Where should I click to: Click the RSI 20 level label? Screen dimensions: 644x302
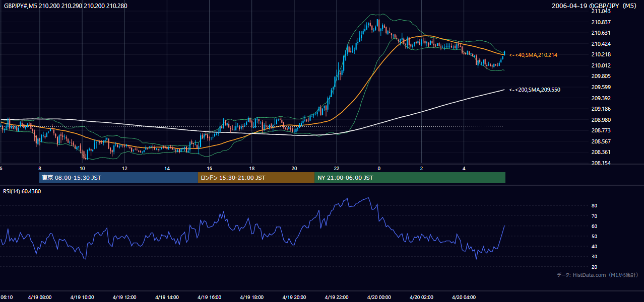(595, 267)
